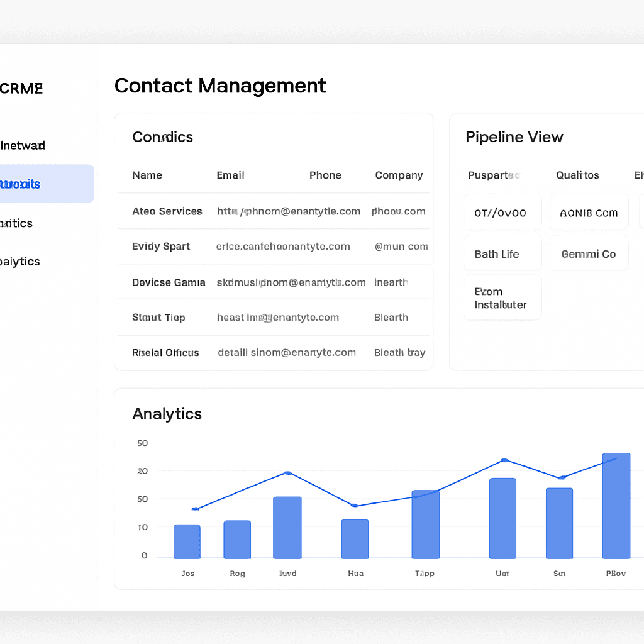Click the Analytics panel title
This screenshot has height=644, width=644.
tap(167, 414)
